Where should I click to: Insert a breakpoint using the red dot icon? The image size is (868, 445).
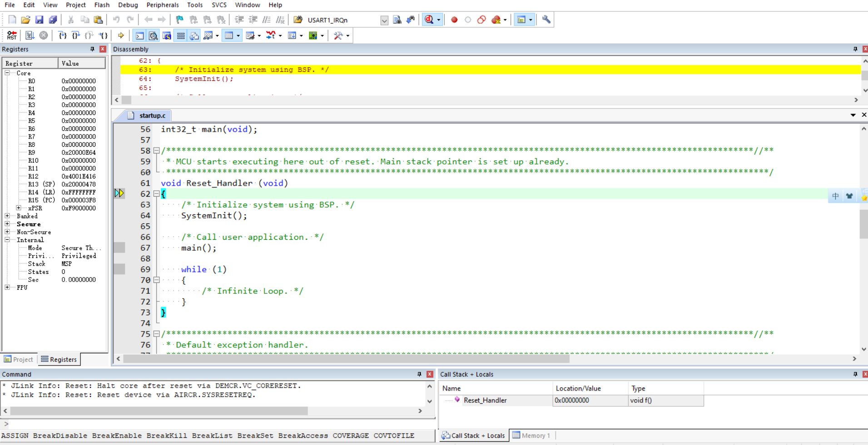(x=454, y=20)
